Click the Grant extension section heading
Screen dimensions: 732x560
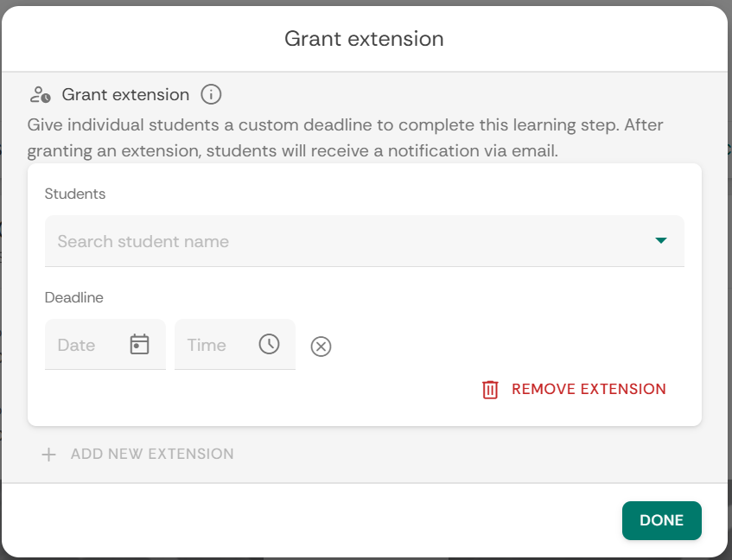125,95
